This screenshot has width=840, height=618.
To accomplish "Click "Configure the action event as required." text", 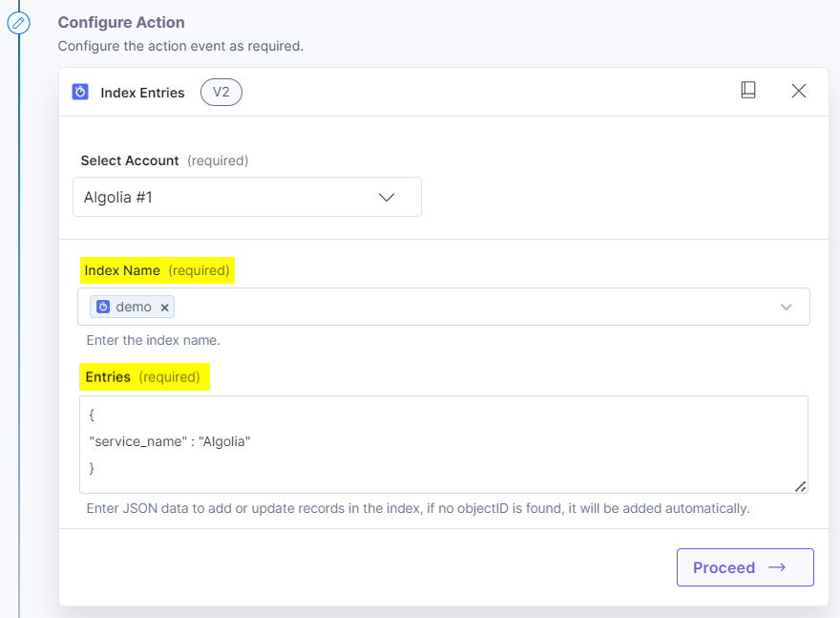I will [180, 46].
